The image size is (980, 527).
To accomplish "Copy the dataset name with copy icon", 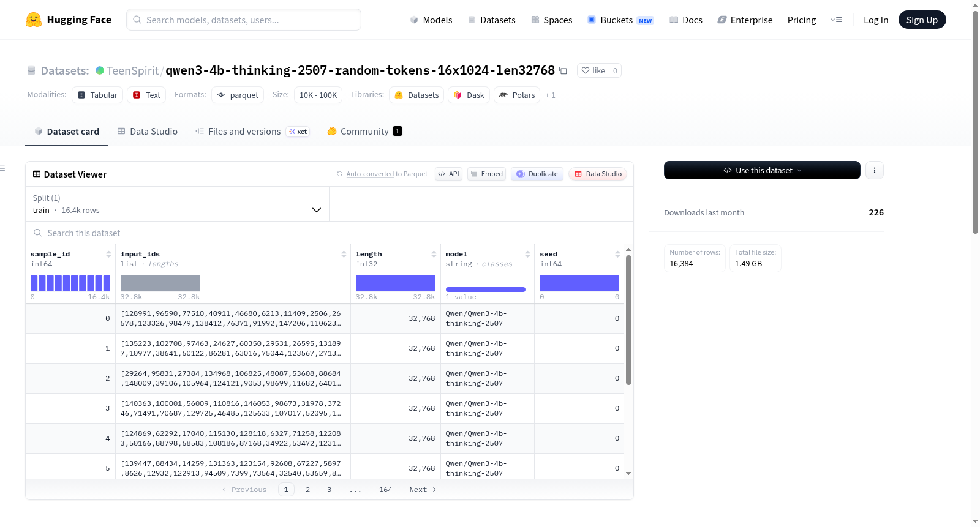I will (563, 70).
